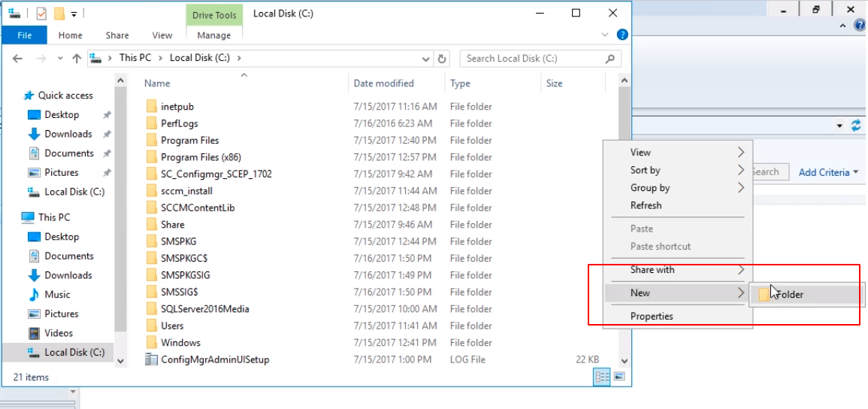
Task: Click the Refresh button in address bar
Action: pyautogui.click(x=443, y=59)
